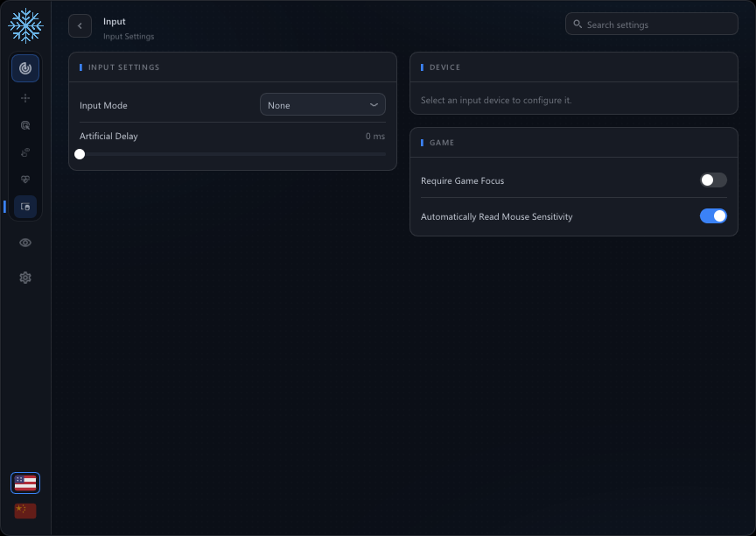Open the crosshair section in sidebar
The height and width of the screenshot is (536, 756).
(25, 98)
